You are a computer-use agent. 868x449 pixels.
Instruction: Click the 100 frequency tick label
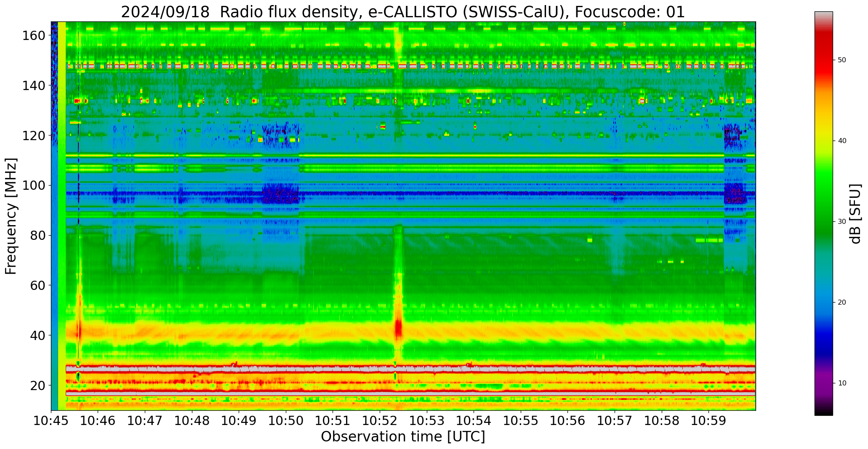tap(34, 186)
